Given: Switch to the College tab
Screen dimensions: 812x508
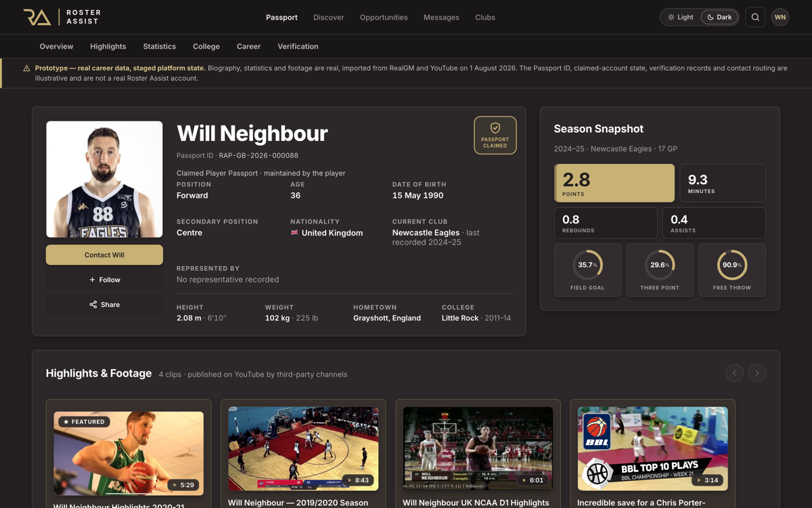Looking at the screenshot, I should (206, 46).
